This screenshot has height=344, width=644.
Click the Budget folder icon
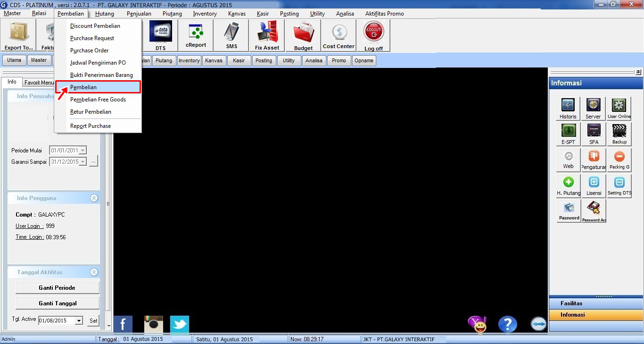[x=303, y=35]
